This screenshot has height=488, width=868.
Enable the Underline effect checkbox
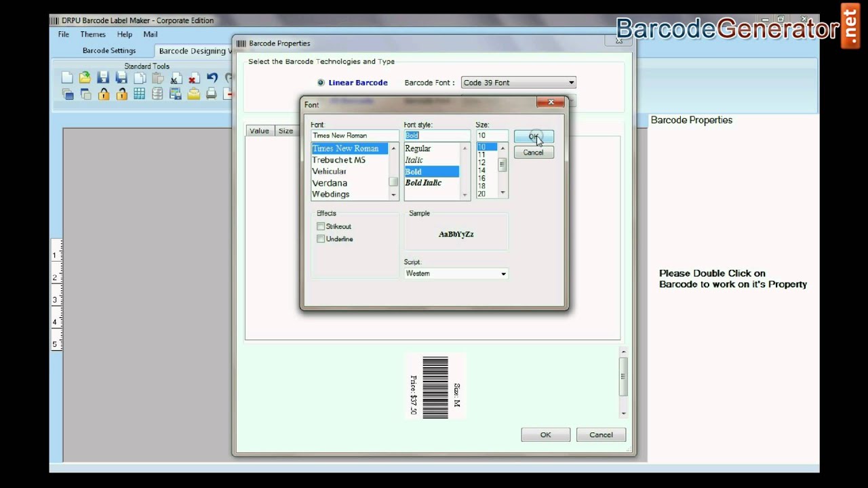pyautogui.click(x=321, y=239)
